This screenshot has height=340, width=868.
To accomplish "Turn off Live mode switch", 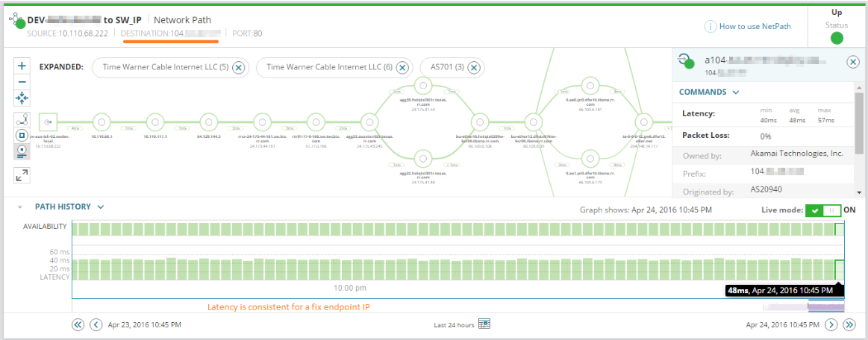I will click(x=822, y=210).
